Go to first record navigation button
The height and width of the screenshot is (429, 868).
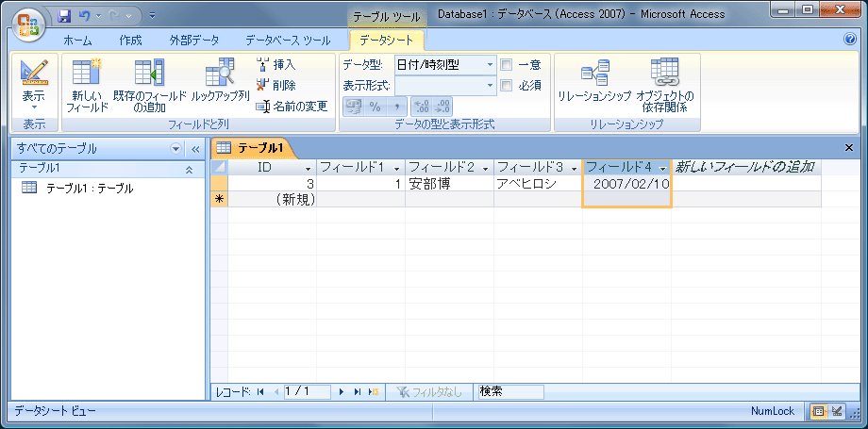[x=260, y=392]
